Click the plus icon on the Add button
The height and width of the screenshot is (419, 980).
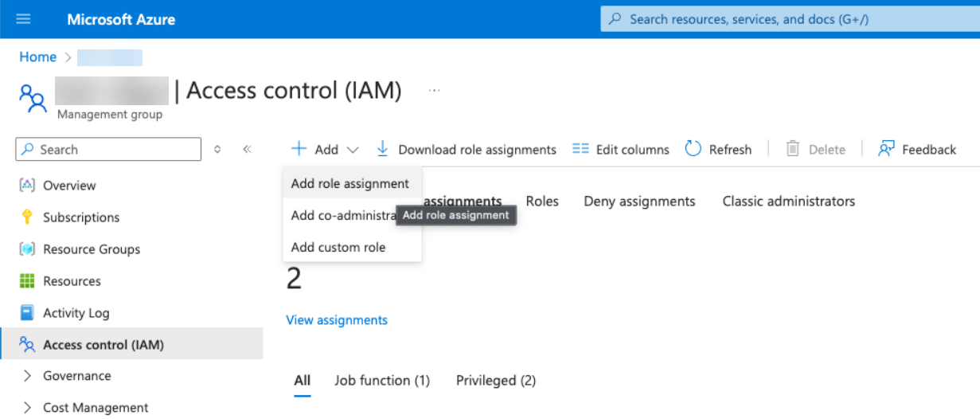[x=299, y=149]
